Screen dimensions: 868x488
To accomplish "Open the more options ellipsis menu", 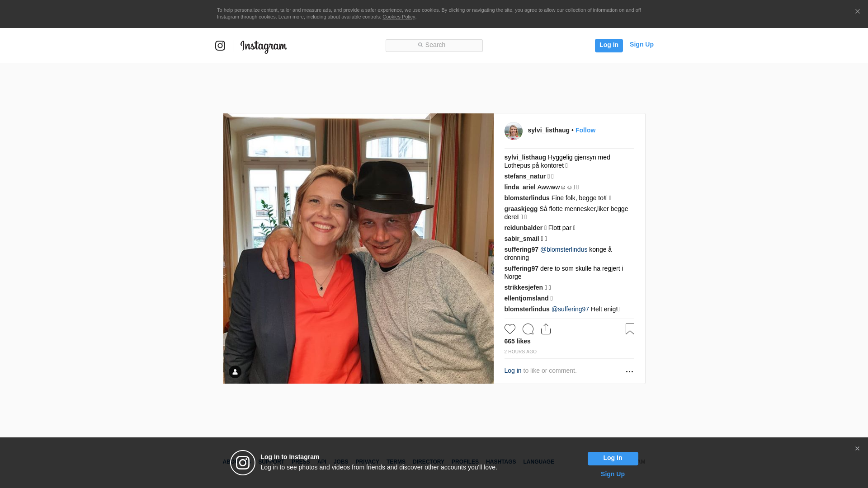I will [629, 371].
